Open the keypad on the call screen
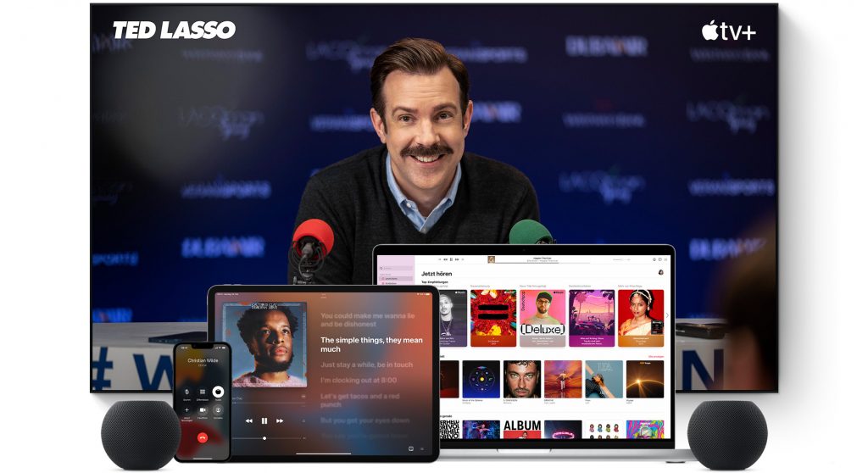 click(202, 392)
